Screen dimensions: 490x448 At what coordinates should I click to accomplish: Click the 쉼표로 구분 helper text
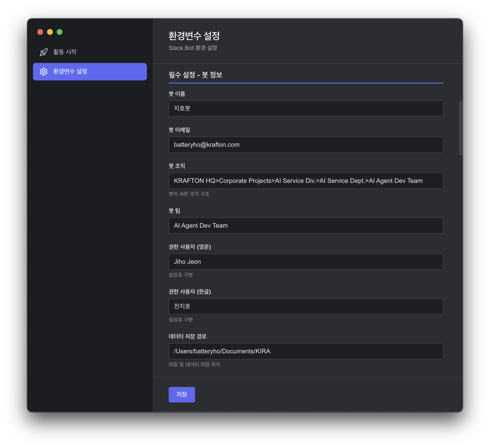coord(181,275)
